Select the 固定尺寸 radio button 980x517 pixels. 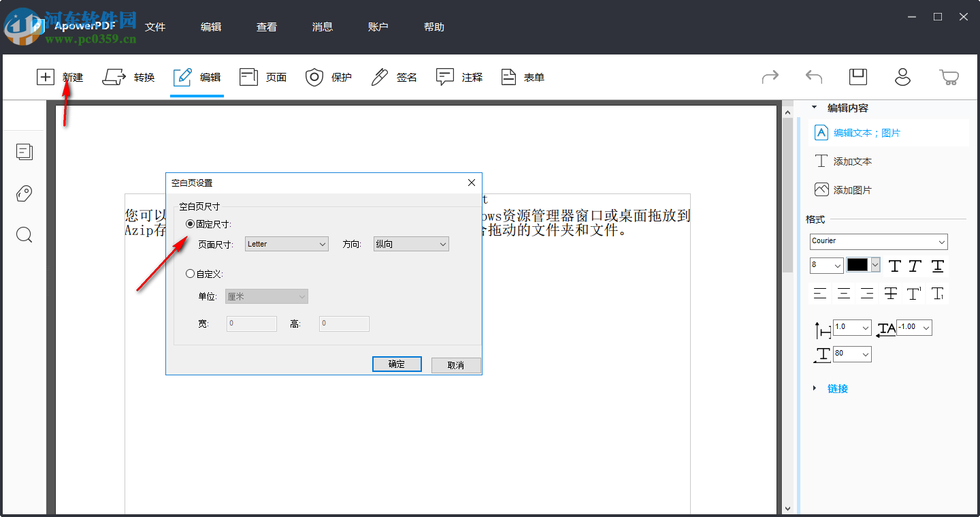pyautogui.click(x=190, y=224)
